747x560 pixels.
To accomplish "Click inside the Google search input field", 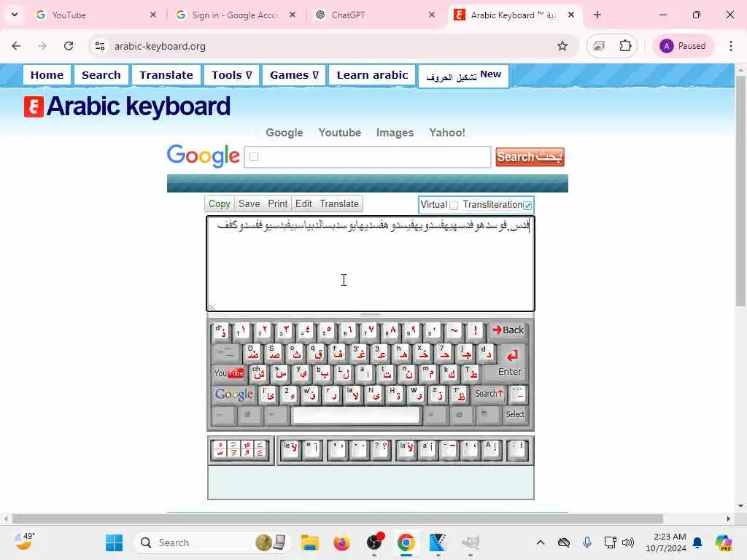I will coord(368,157).
